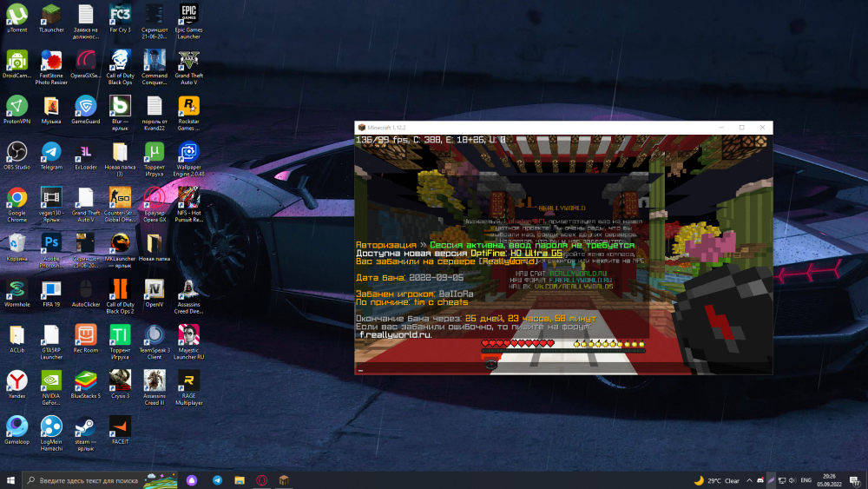Select Assassins Creed Director's Cut icon
Viewport: 868px width, 489px height.
click(188, 297)
